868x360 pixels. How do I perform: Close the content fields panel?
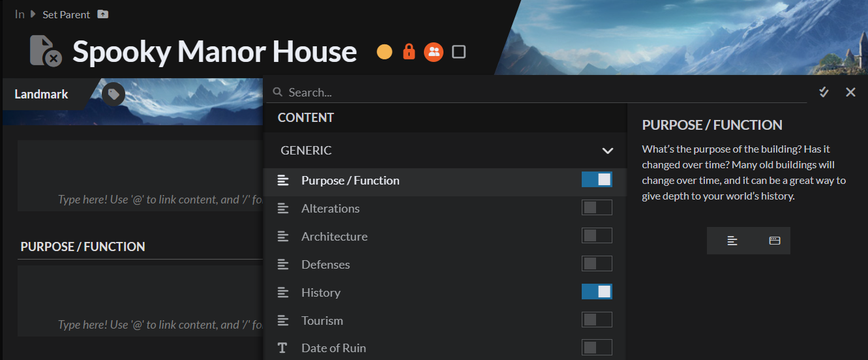(850, 93)
